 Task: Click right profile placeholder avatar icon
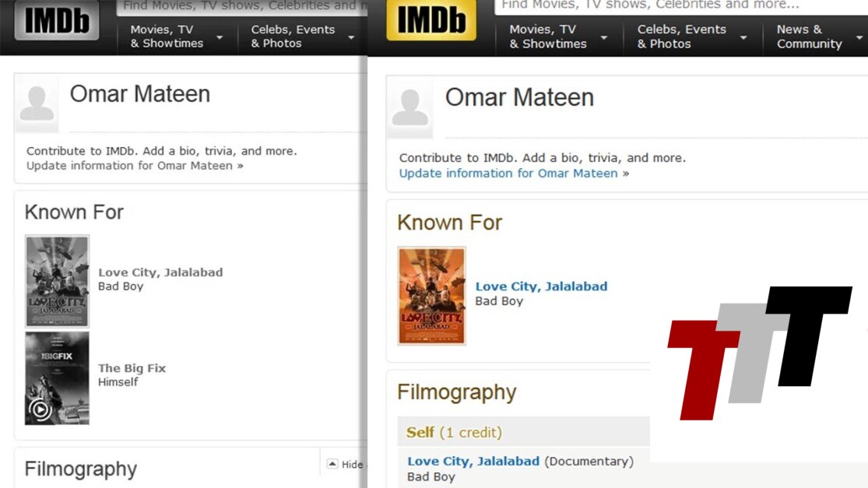click(x=410, y=108)
